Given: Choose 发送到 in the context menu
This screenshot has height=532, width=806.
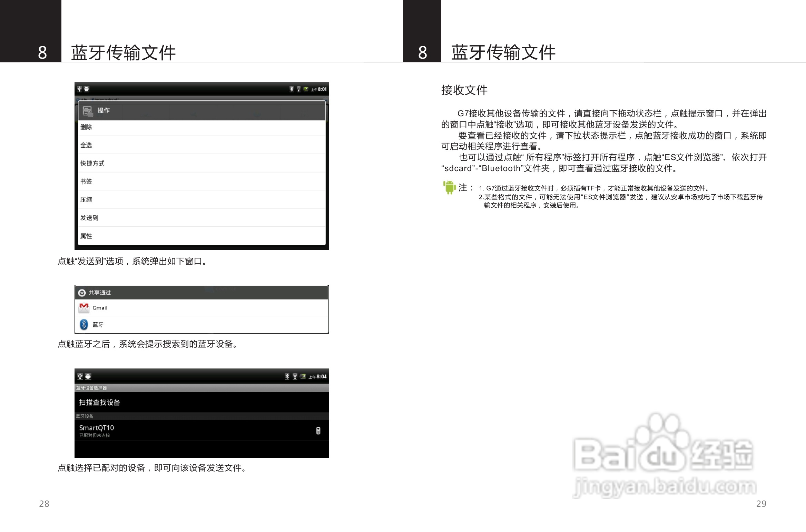Looking at the screenshot, I should point(89,217).
